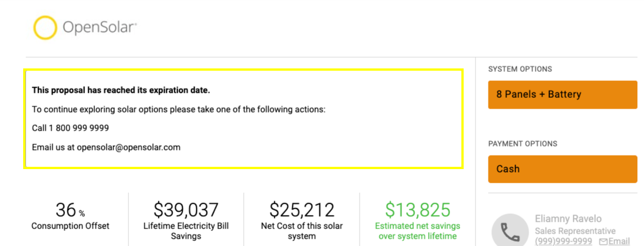Image resolution: width=644 pixels, height=246 pixels.
Task: Select the 8 Panels + Battery system option
Action: [x=562, y=94]
